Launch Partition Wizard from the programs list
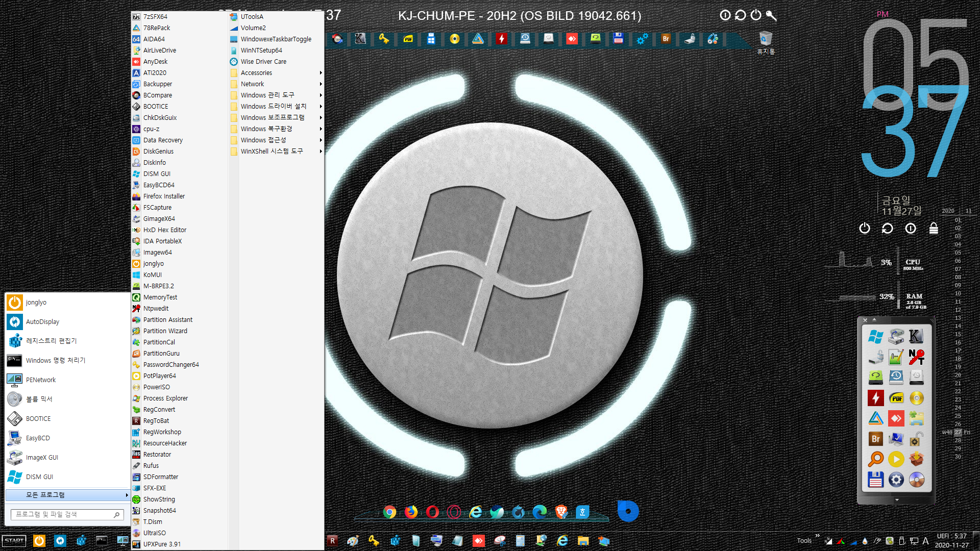The width and height of the screenshot is (980, 551). pos(179,331)
